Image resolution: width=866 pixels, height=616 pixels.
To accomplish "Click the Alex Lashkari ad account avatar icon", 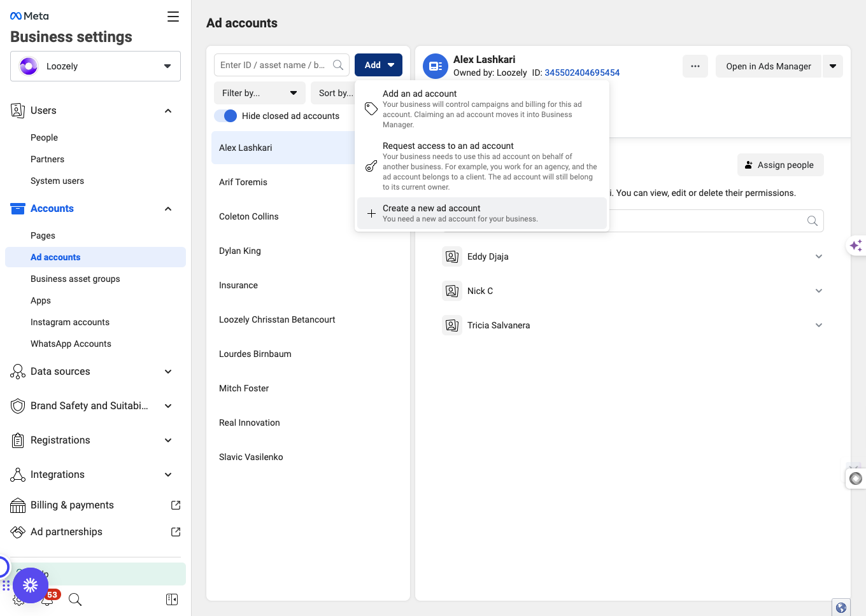I will tap(436, 66).
